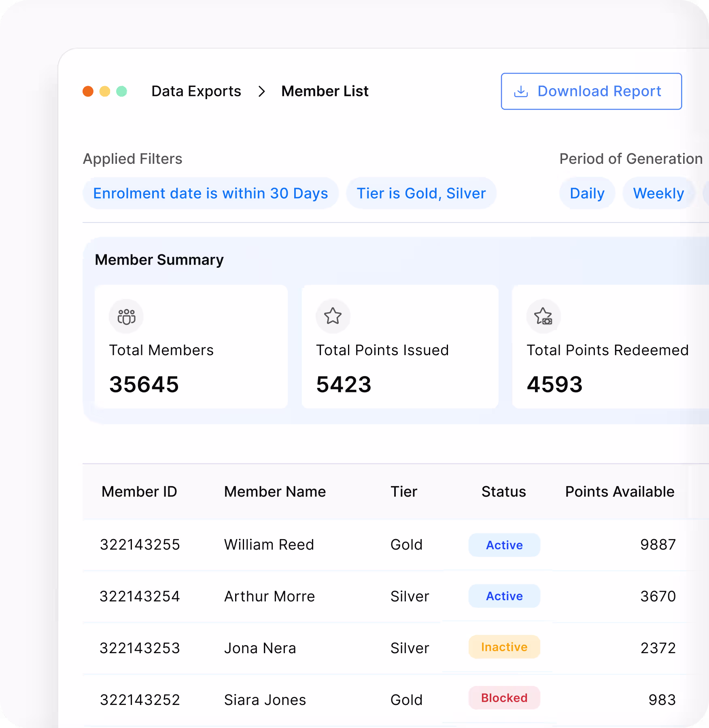Click the Points Available column header
Image resolution: width=709 pixels, height=728 pixels.
(620, 492)
